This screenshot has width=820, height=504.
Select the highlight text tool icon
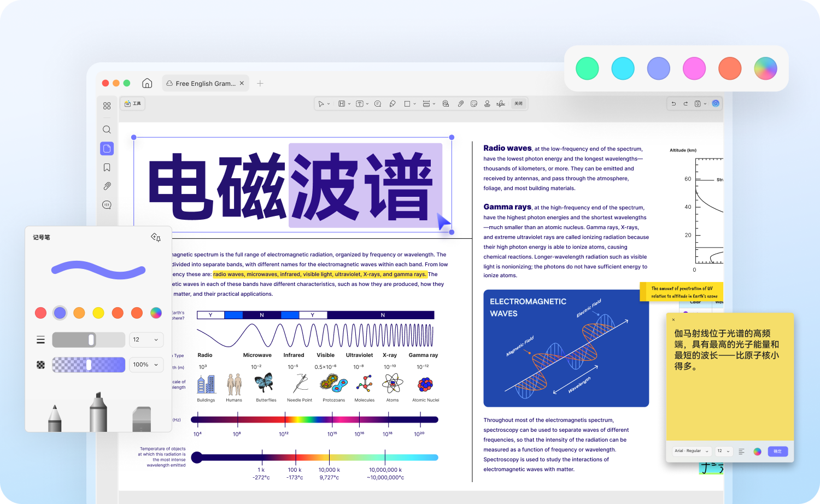pos(342,104)
